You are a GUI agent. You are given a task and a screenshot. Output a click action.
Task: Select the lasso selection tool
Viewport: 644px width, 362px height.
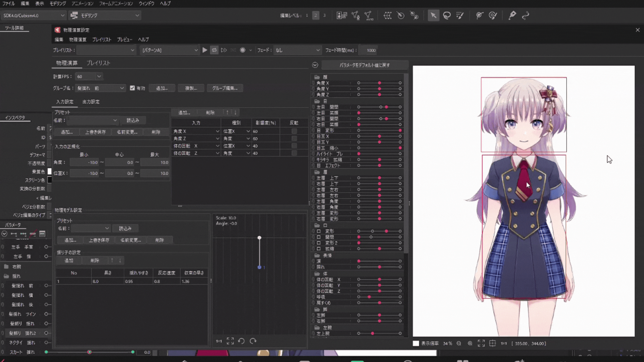[447, 15]
